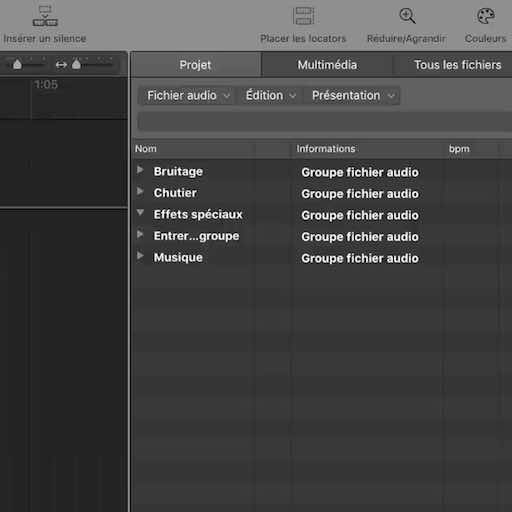The height and width of the screenshot is (512, 512).
Task: Open the Couleurs palette icon
Action: pyautogui.click(x=486, y=16)
